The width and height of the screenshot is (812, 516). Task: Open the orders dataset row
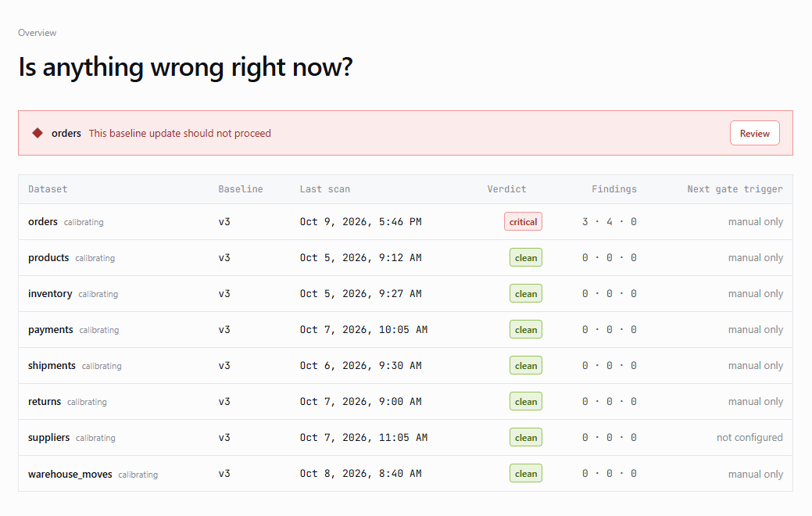(406, 222)
